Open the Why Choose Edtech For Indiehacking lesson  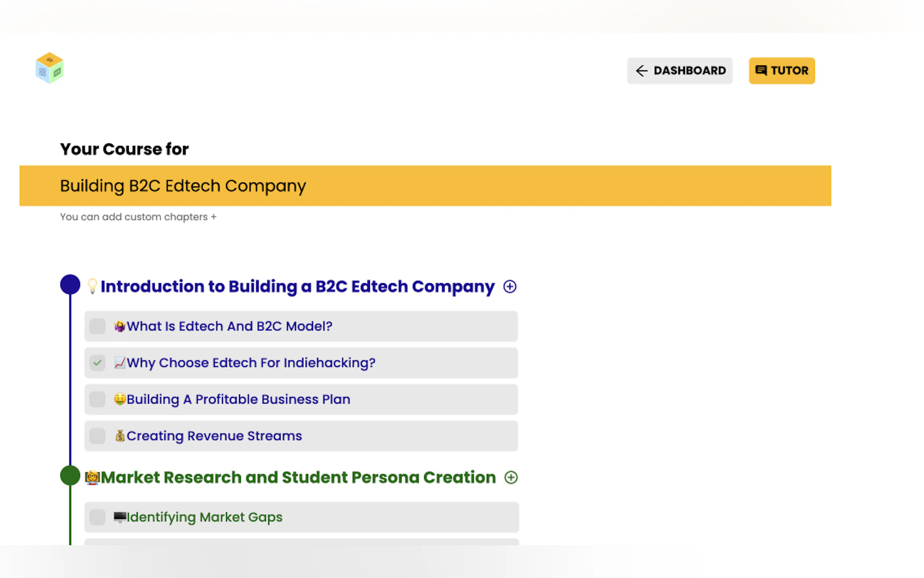(x=251, y=363)
